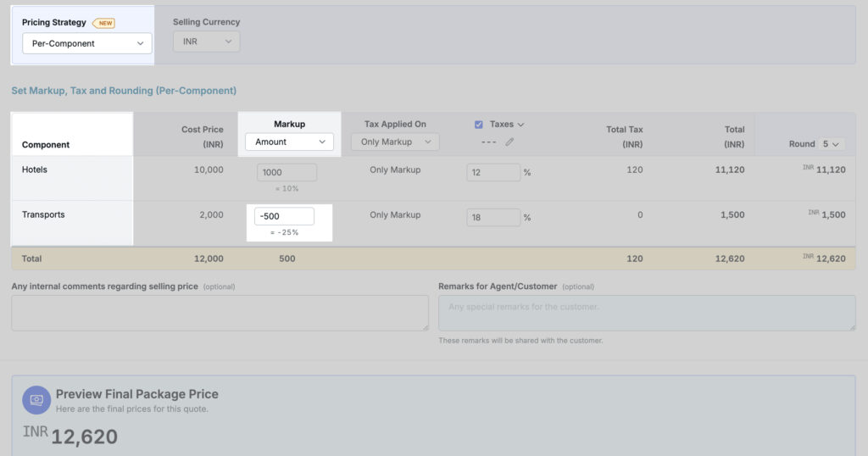The image size is (868, 456).
Task: Open the Markup Amount dropdown
Action: pos(289,142)
